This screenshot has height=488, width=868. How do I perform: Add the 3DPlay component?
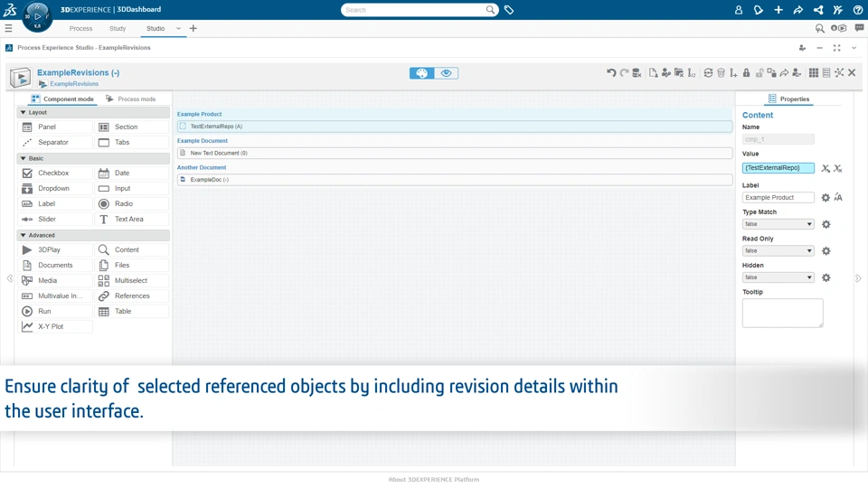pyautogui.click(x=54, y=250)
